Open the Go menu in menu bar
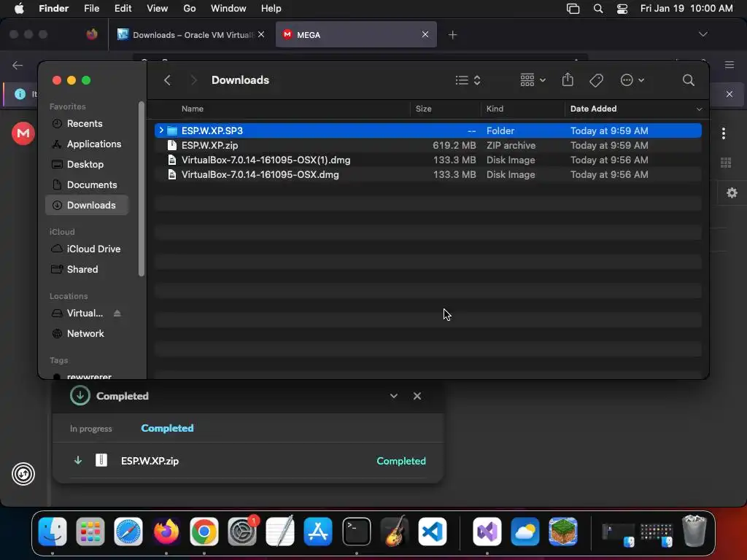 pyautogui.click(x=190, y=9)
